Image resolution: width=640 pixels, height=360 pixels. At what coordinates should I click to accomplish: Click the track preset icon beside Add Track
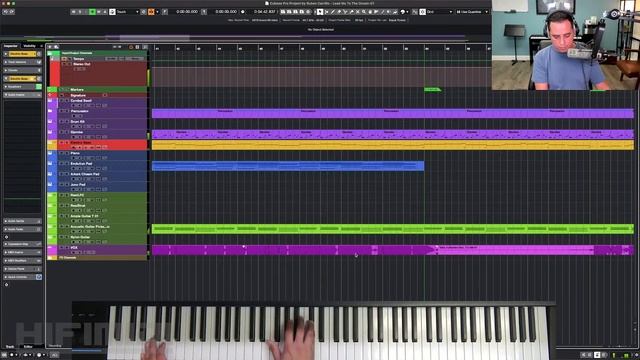click(x=56, y=47)
